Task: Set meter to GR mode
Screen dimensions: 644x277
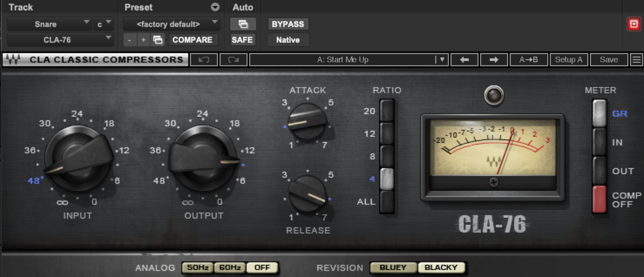Action: [599, 113]
